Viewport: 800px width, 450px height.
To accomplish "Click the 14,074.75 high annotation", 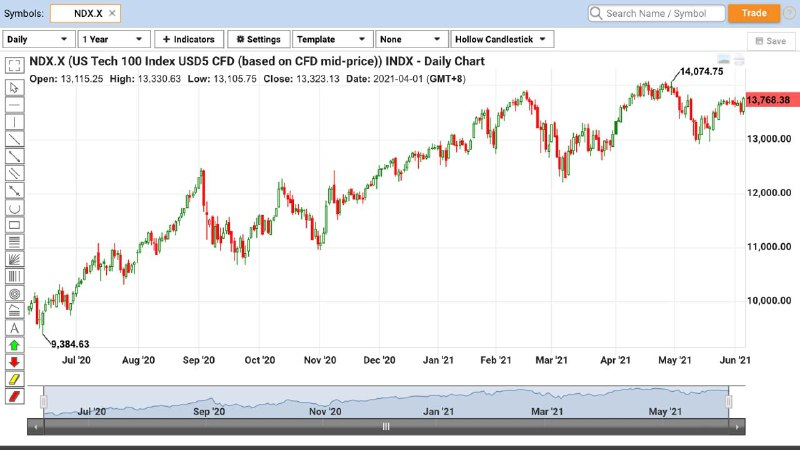I will pos(702,72).
